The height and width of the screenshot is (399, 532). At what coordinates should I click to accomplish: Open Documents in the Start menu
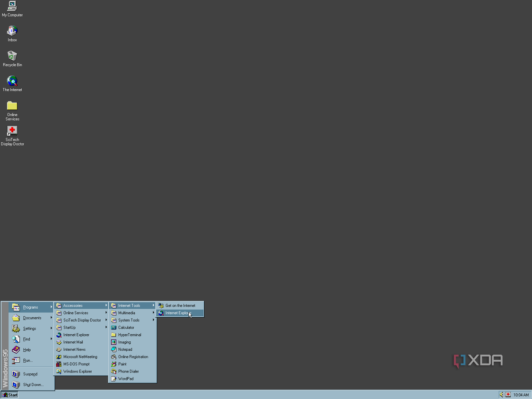click(x=31, y=318)
